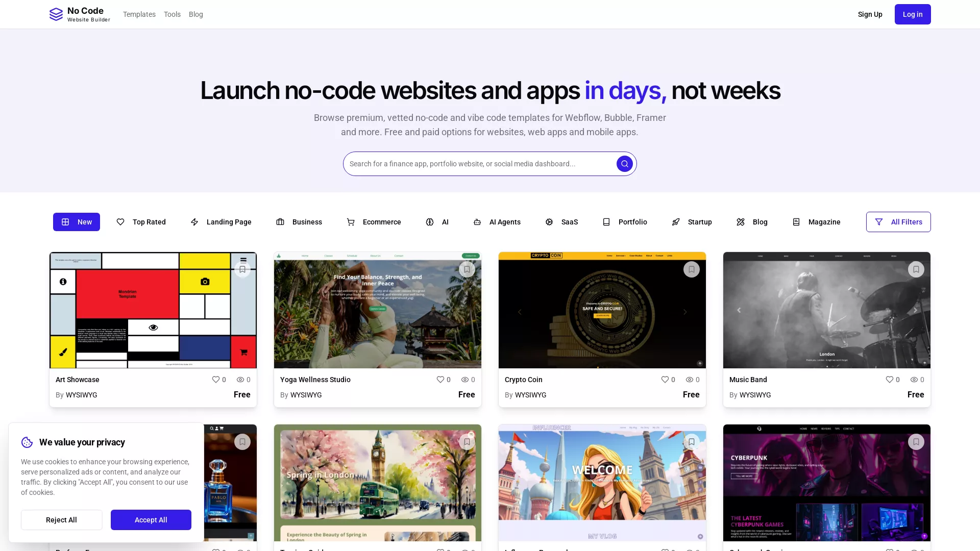Accept all cookies

point(151,520)
